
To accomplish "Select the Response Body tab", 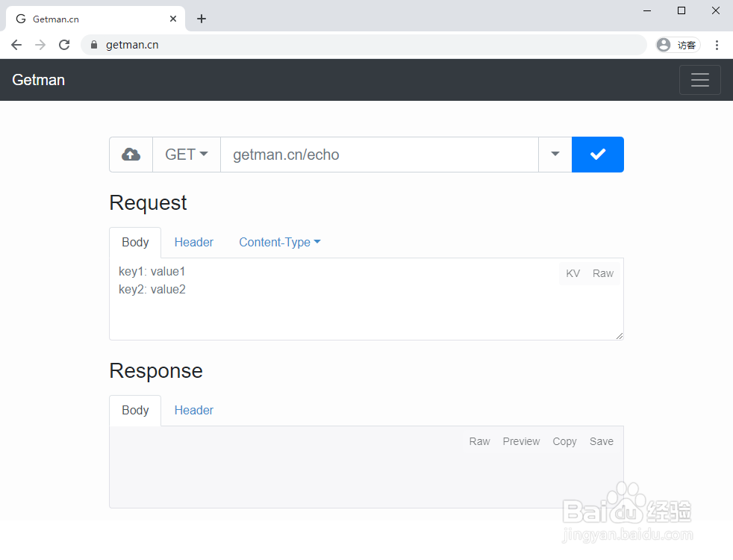I will coord(135,410).
